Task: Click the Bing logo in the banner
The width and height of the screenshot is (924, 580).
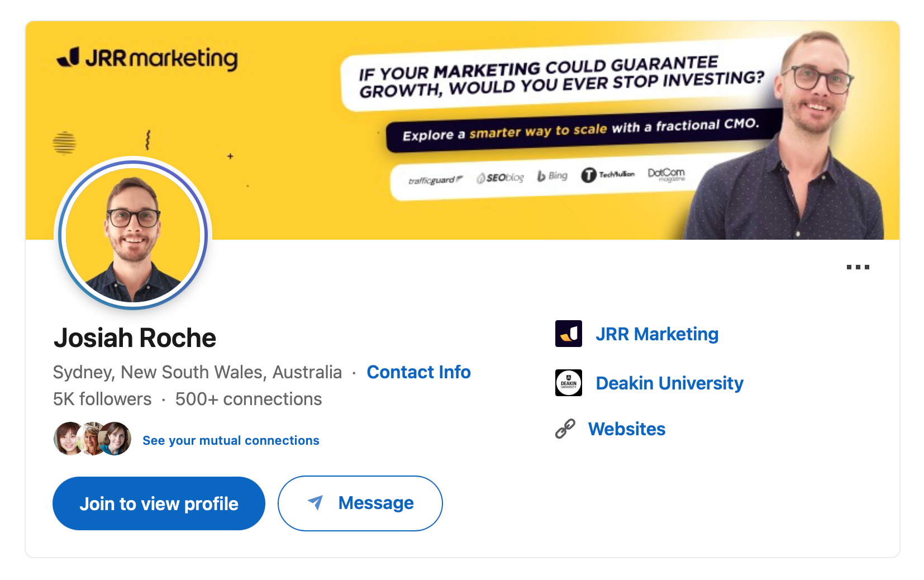Action: 552,175
